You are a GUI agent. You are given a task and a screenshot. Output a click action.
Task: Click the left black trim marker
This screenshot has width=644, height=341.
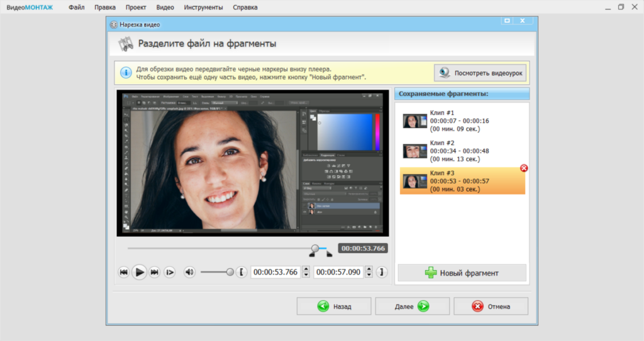pos(312,254)
